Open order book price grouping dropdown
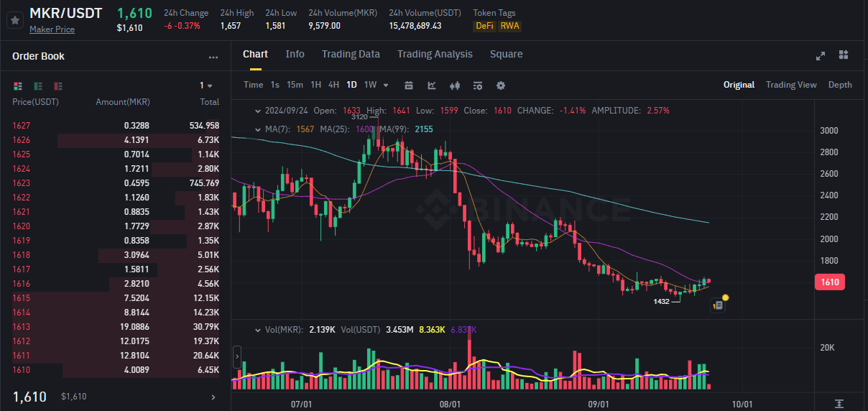The height and width of the screenshot is (411, 868). [x=206, y=86]
